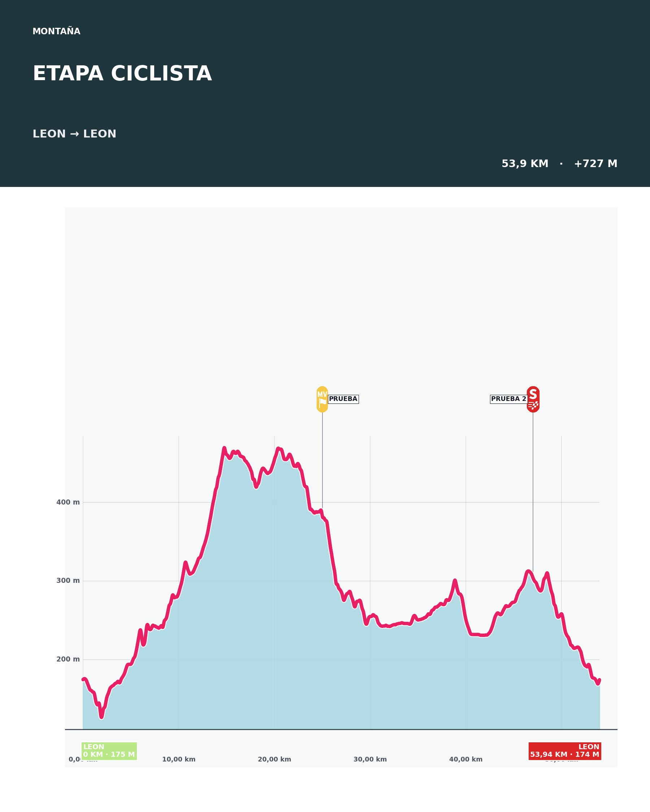Click the red LEON finish badge

click(x=564, y=751)
